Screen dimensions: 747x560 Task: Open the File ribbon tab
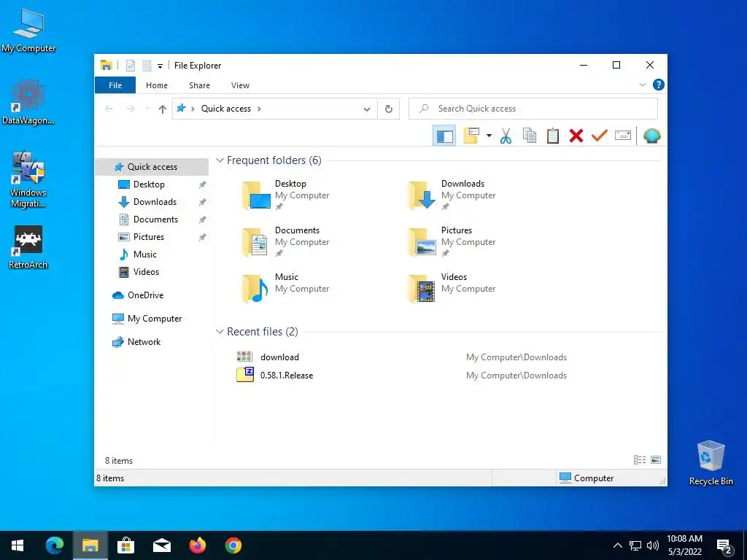[115, 85]
